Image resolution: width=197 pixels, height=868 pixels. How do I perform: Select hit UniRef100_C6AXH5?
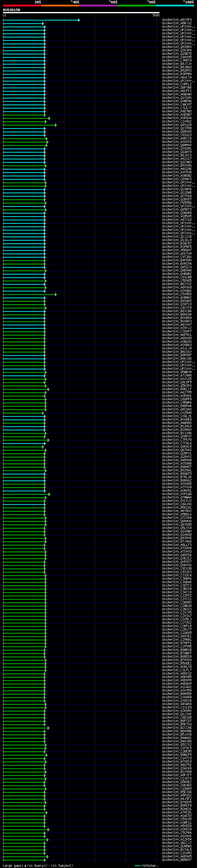pos(177,57)
